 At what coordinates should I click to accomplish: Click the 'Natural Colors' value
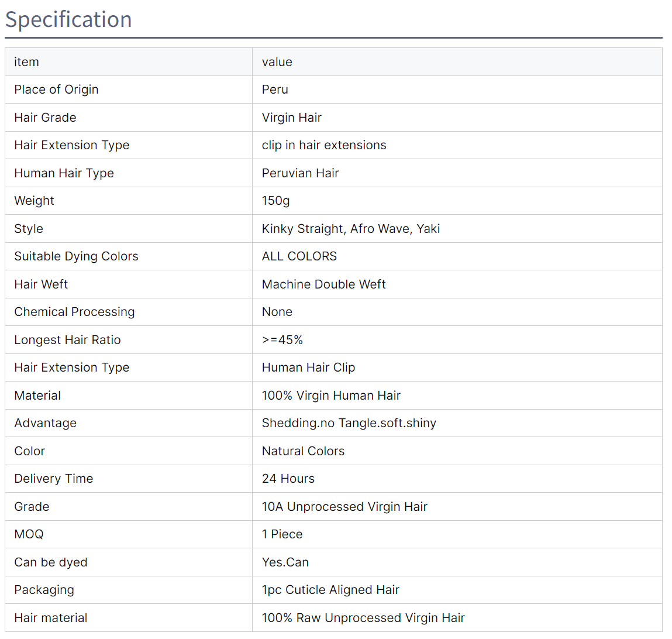[303, 451]
